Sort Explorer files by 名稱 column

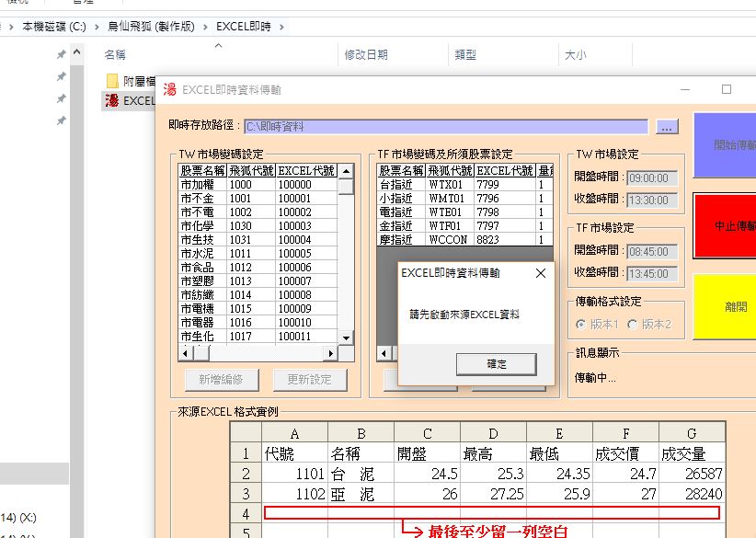[115, 55]
